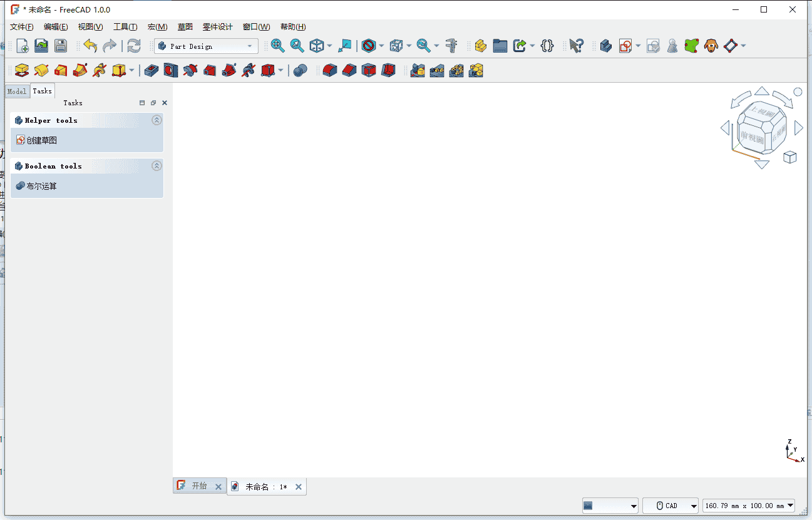
Task: Click the small cube menu below navigation cube
Action: coord(790,157)
